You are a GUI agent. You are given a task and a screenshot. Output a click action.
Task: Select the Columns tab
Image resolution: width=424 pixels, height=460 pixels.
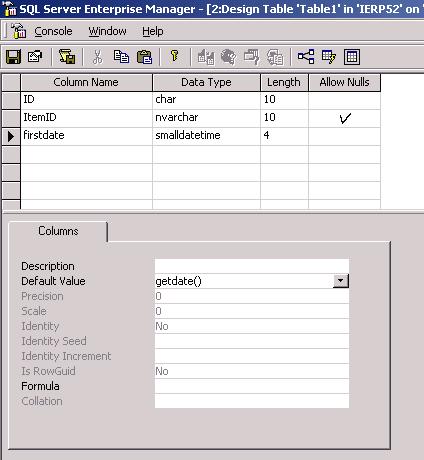coord(58,231)
